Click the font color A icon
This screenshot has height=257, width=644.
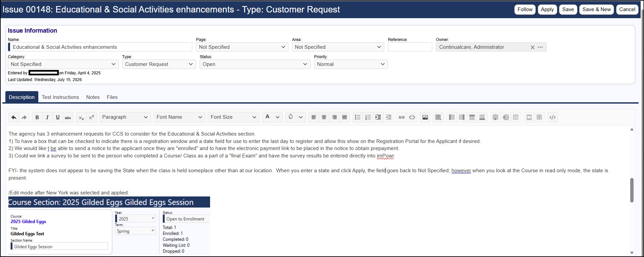[268, 117]
